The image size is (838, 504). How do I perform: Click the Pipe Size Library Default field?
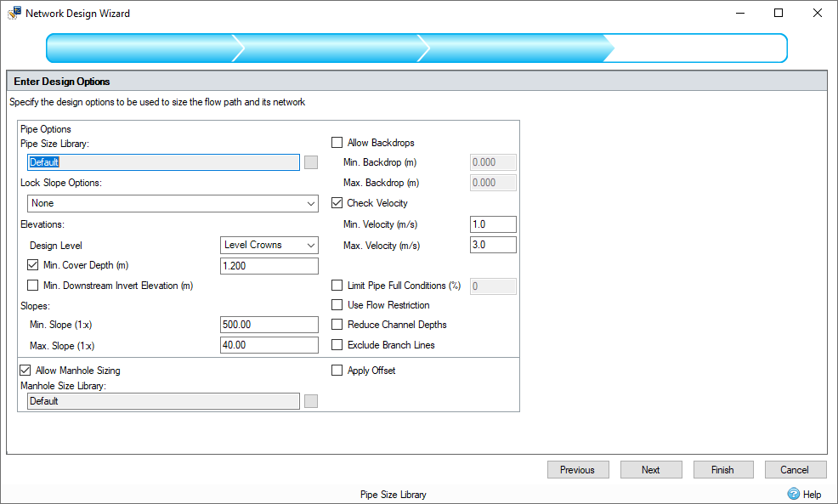[x=163, y=162]
